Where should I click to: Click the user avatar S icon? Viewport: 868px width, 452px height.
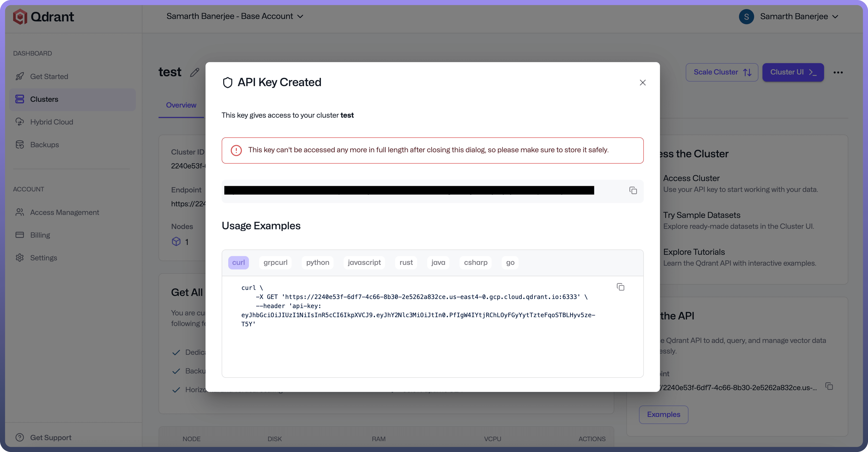click(x=746, y=17)
